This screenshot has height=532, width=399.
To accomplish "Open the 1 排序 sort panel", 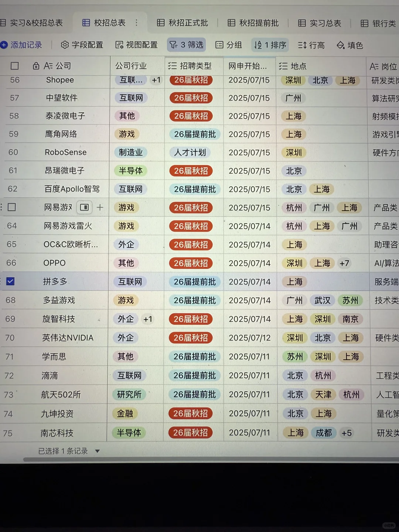I will (270, 45).
